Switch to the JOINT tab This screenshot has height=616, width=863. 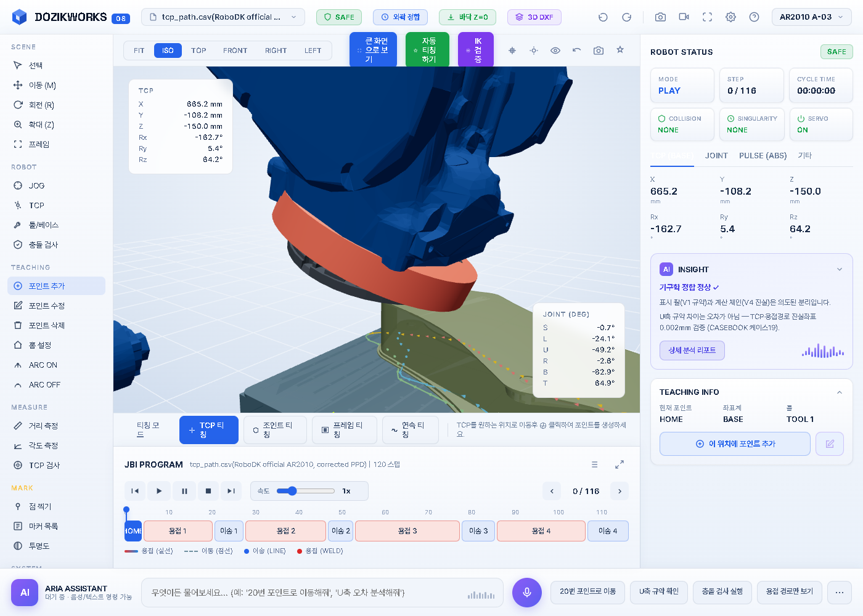pos(716,156)
